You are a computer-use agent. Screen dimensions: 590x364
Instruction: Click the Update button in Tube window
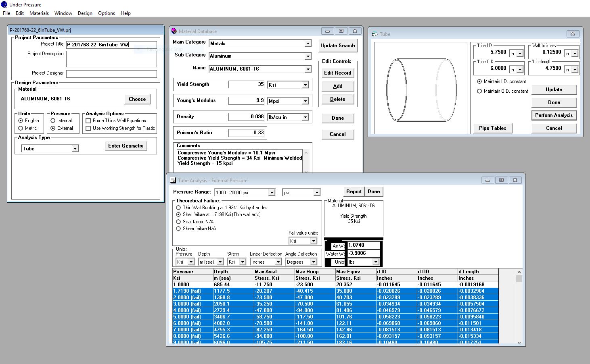click(554, 89)
